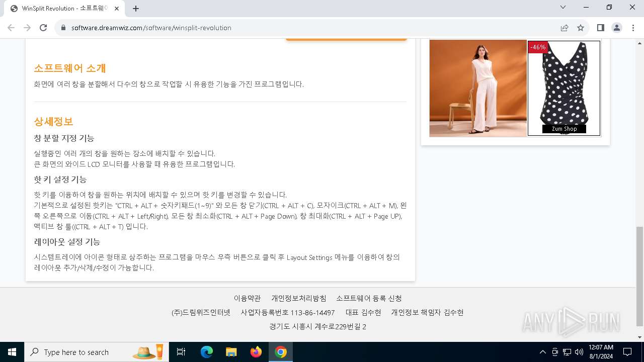The height and width of the screenshot is (362, 644).
Task: Click the 창 분할 지정 기능 subheading
Action: tap(64, 138)
